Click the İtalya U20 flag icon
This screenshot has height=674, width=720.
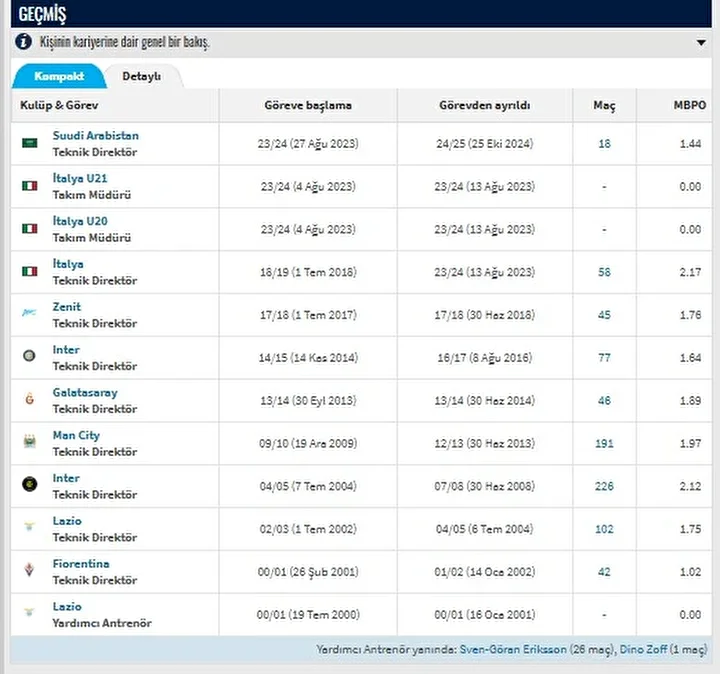[30, 229]
